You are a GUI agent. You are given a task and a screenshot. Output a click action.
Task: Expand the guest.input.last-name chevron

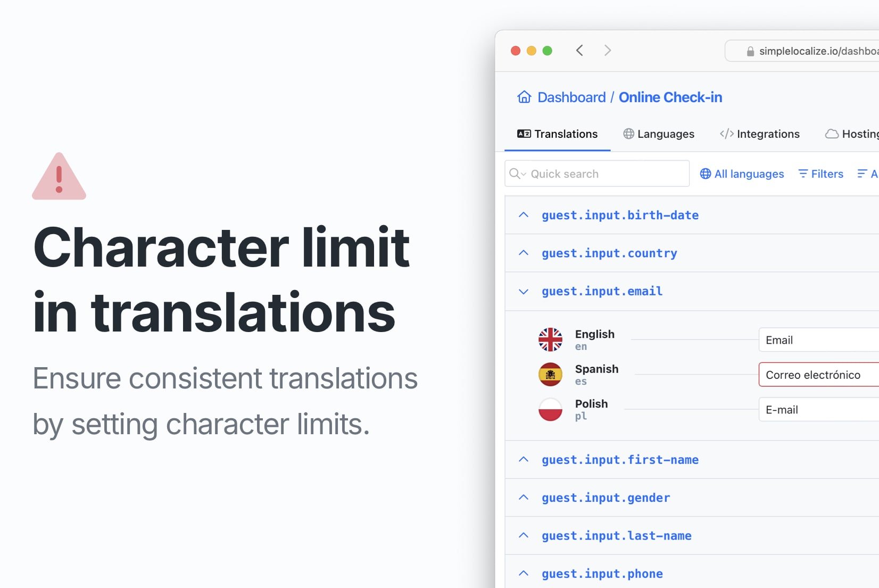pos(524,535)
